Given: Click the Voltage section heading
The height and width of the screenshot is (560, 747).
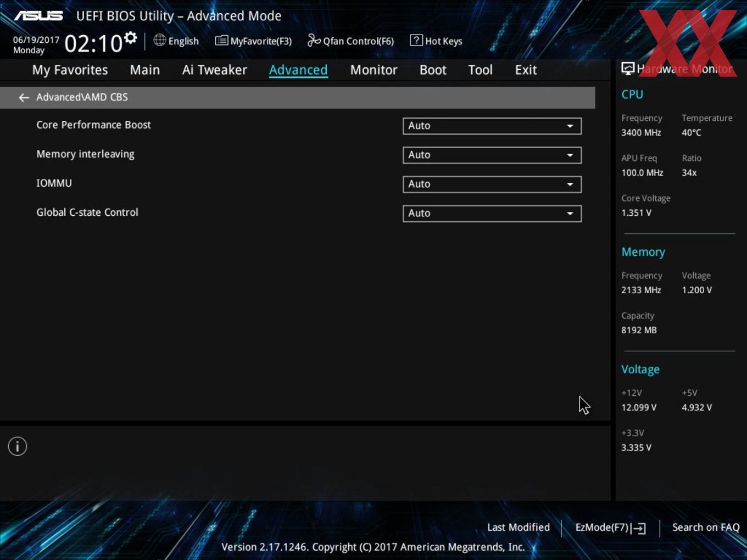Looking at the screenshot, I should tap(640, 369).
